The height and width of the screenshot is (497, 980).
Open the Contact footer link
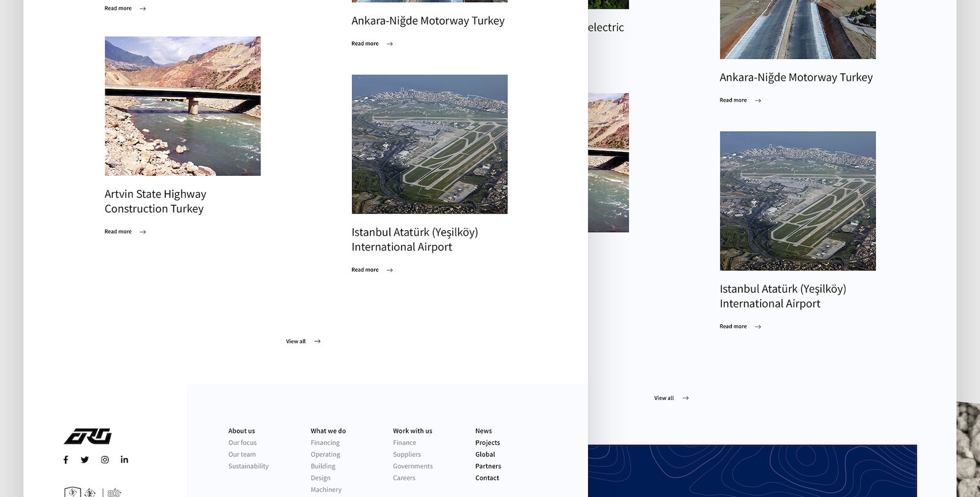click(487, 478)
